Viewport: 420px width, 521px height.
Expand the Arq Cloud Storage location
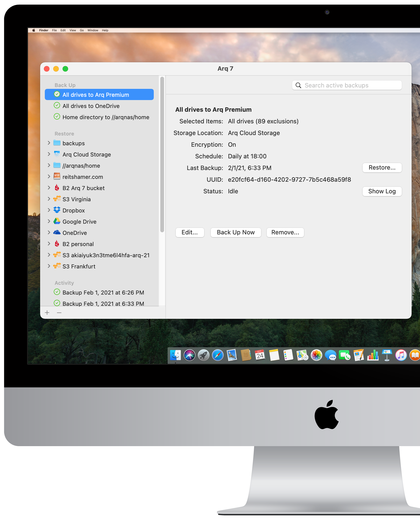(49, 154)
